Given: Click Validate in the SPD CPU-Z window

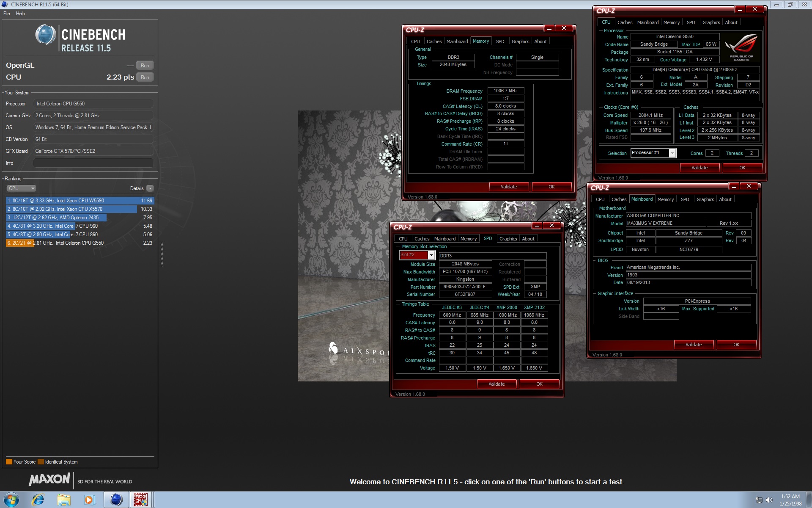Looking at the screenshot, I should click(497, 384).
